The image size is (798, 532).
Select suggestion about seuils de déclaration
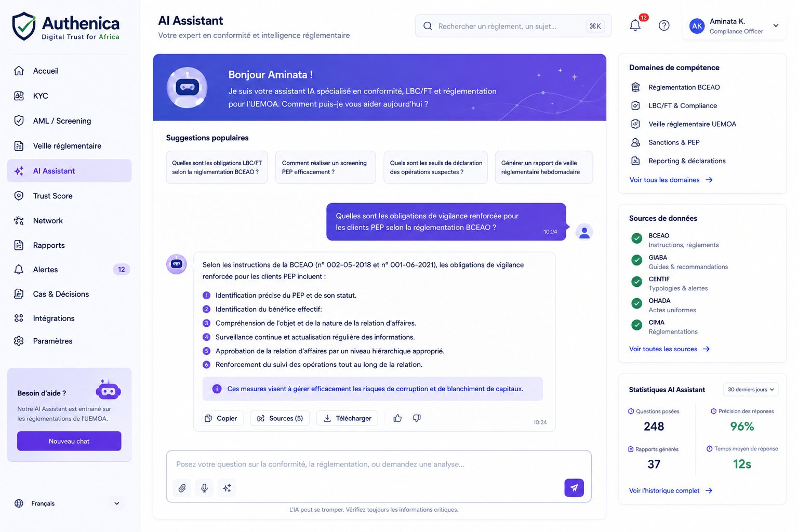(x=435, y=167)
